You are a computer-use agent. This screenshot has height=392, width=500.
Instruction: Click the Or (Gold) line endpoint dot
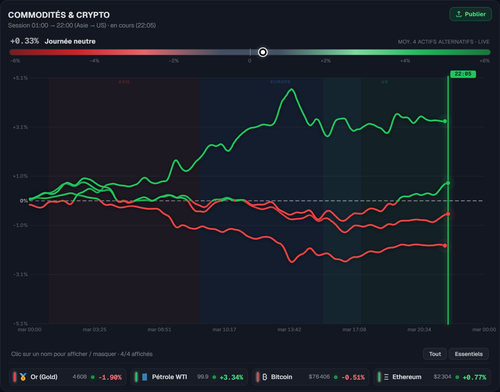point(445,246)
